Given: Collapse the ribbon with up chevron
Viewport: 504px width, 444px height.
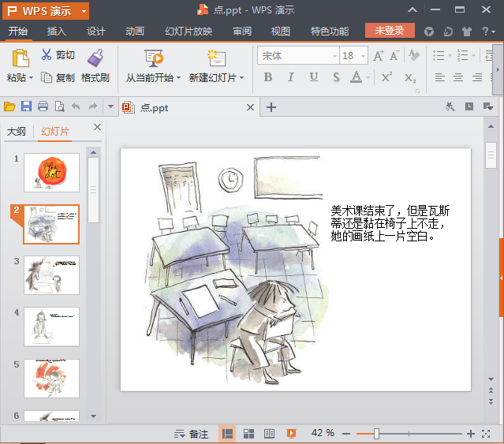Looking at the screenshot, I should [413, 10].
